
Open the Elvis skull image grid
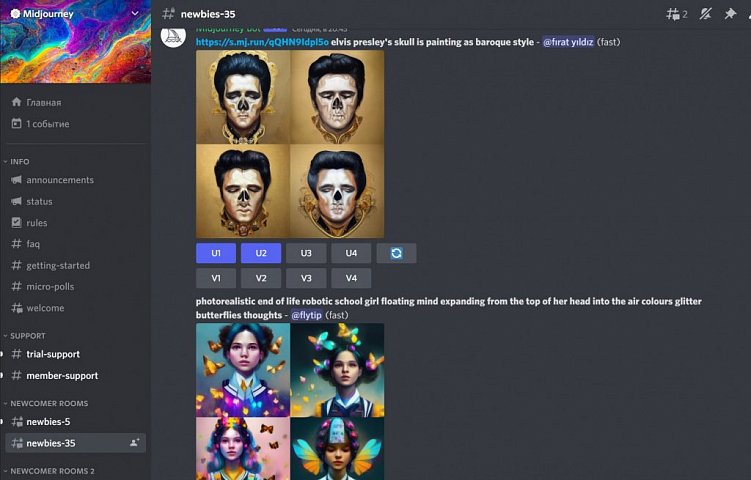[290, 144]
